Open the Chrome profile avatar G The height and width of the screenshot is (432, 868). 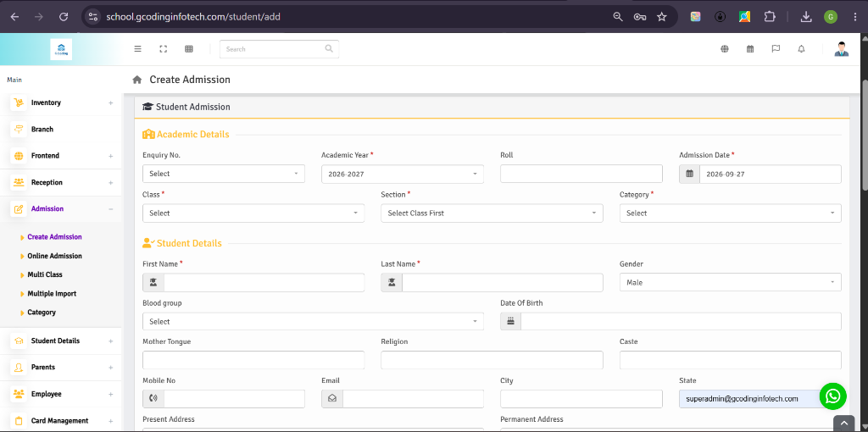pos(831,17)
